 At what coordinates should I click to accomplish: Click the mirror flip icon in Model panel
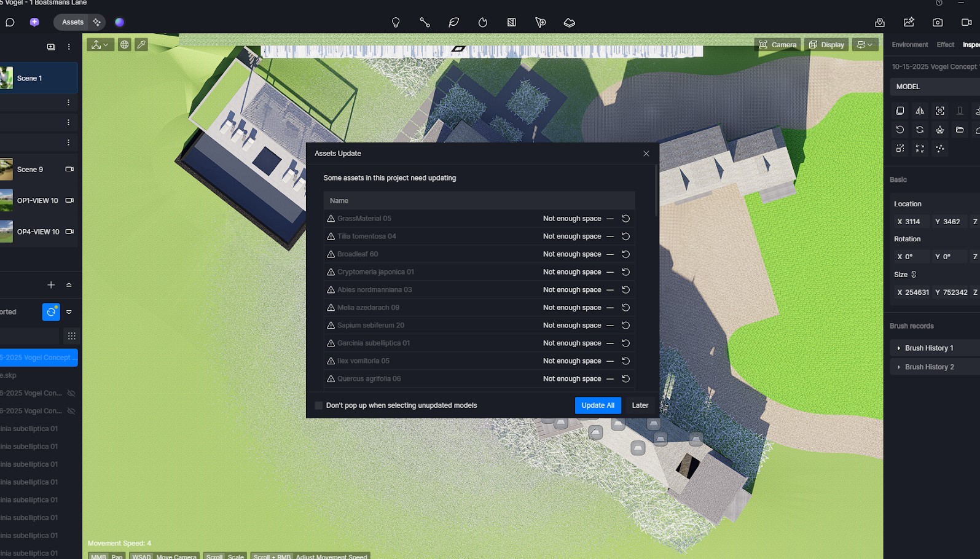920,111
